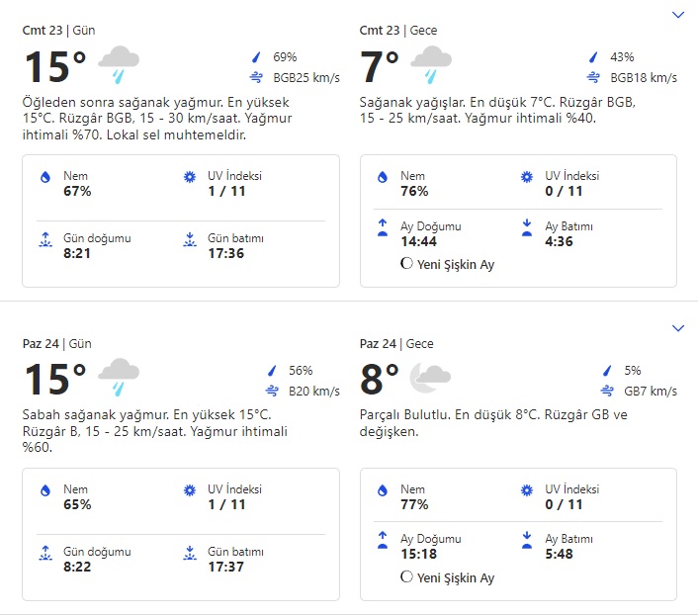Screen dimensions: 698x616
Task: Click the sunset icon next to 17:36
Action: coord(190,239)
